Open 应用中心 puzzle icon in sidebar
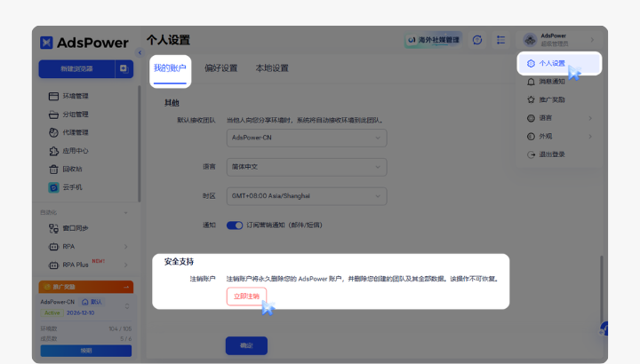This screenshot has height=364, width=640. pos(53,151)
